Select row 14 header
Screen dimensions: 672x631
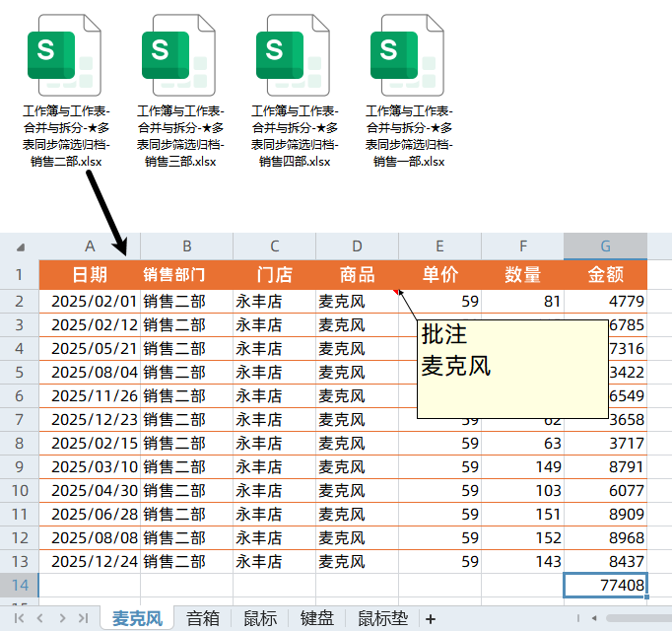pos(19,586)
